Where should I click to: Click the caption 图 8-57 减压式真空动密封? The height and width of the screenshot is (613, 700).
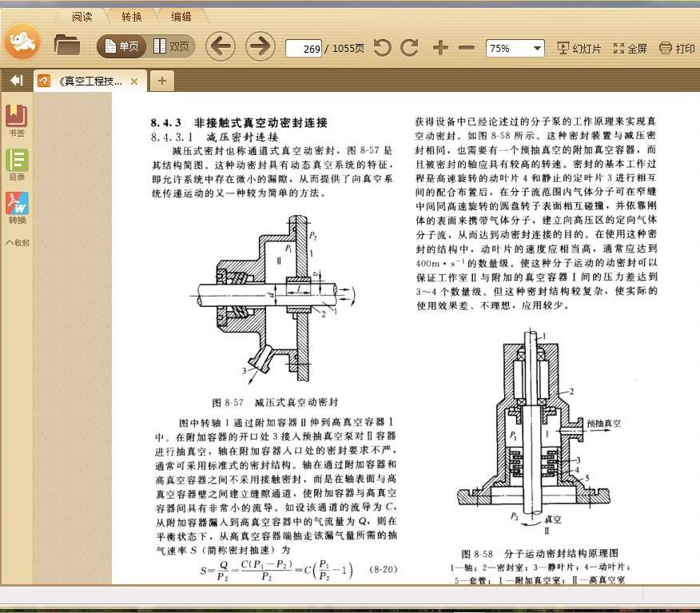pyautogui.click(x=275, y=402)
